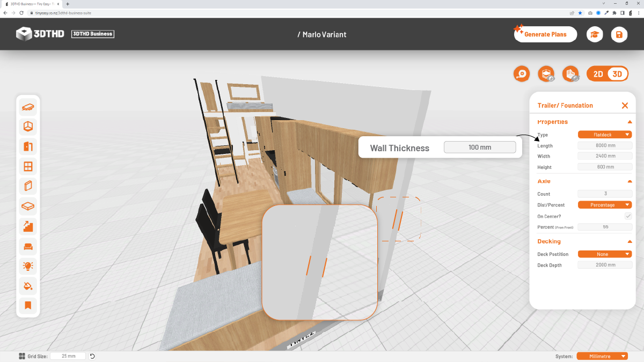Click the browser address bar URL

pyautogui.click(x=64, y=12)
